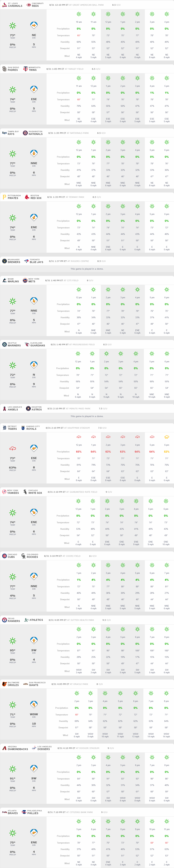Click the '11 O/U' value for Cubs–Rockies
Image resolution: width=174 pixels, height=868 pixels.
(x=93, y=556)
